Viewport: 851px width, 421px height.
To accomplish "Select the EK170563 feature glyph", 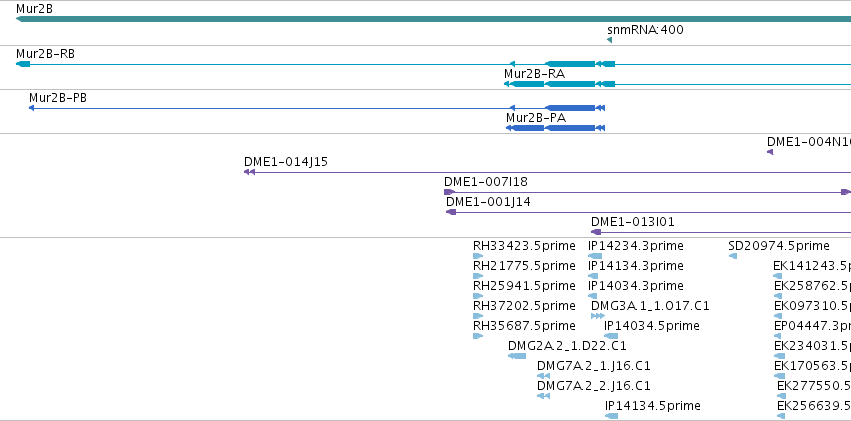I will (x=779, y=376).
